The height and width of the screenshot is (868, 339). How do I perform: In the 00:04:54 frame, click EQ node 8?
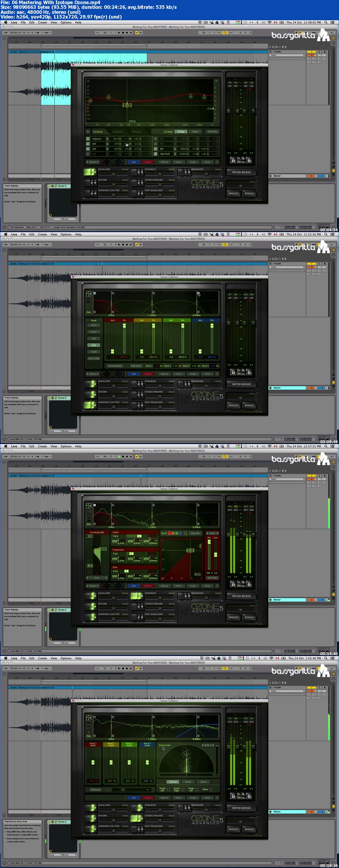point(204,97)
